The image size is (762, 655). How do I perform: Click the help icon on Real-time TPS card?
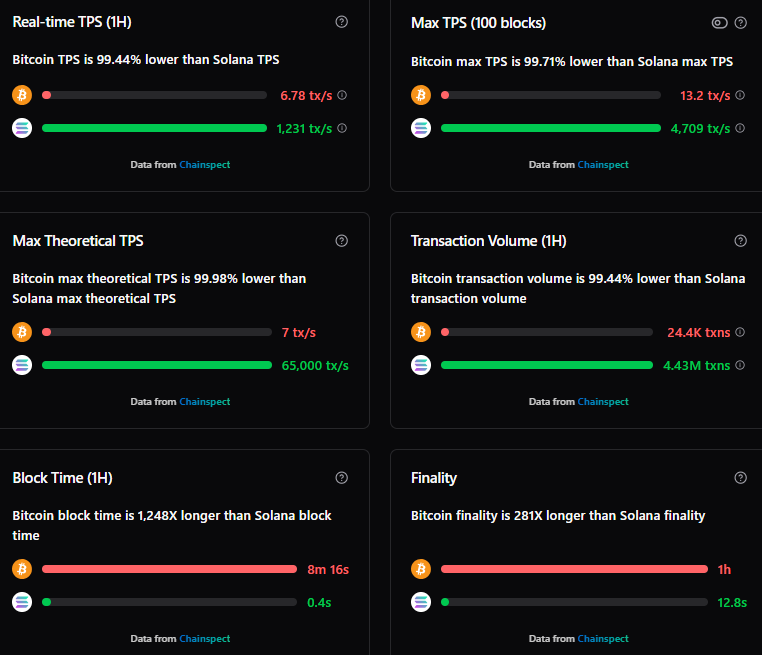[x=342, y=22]
